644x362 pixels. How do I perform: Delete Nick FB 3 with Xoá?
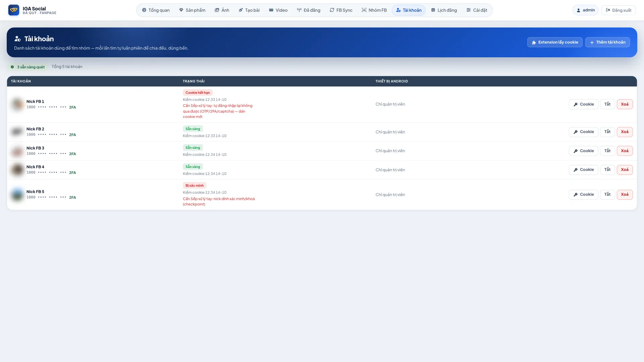coord(625,151)
